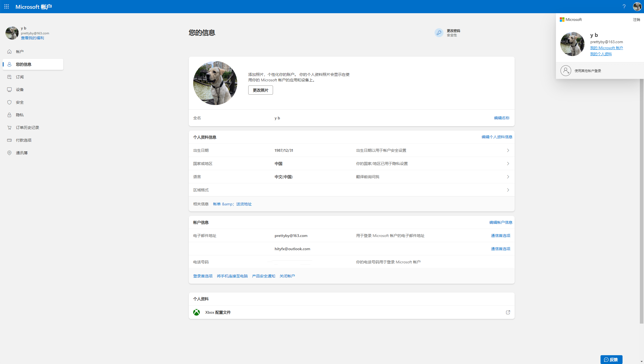This screenshot has height=364, width=644.
Task: Click the 关闭帐户 link
Action: (287, 276)
